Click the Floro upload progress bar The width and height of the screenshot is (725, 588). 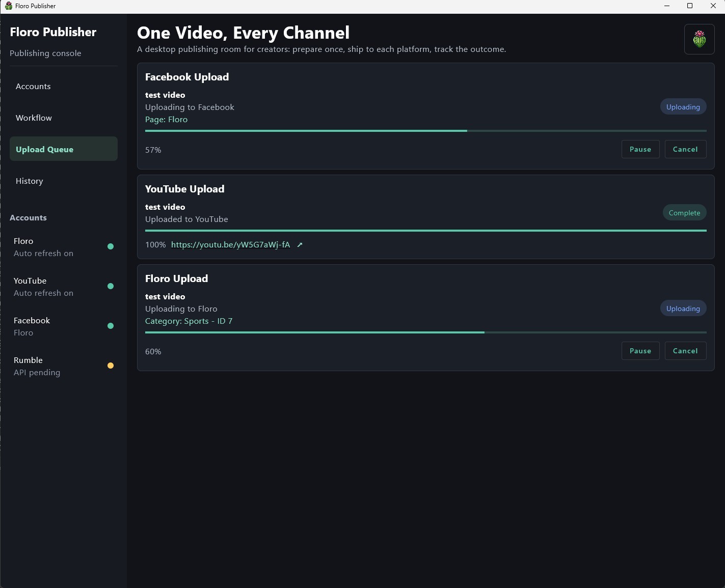[426, 332]
